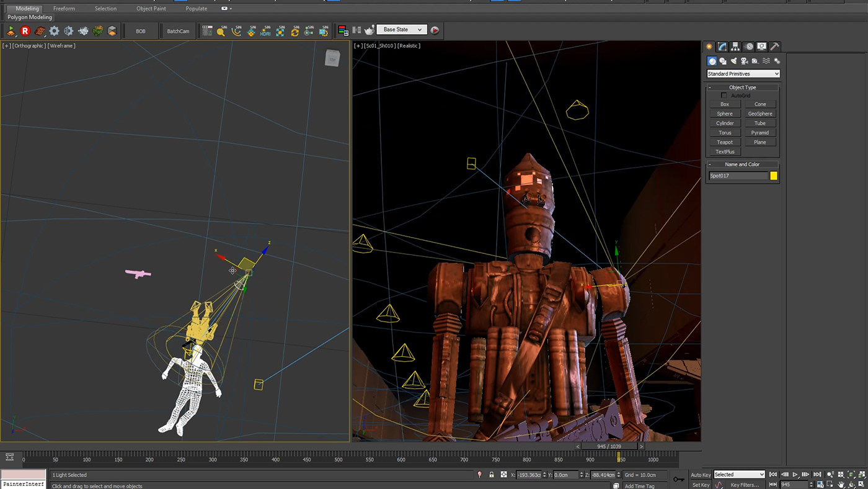Click the Play Animation button
This screenshot has height=489, width=868.
(x=795, y=475)
